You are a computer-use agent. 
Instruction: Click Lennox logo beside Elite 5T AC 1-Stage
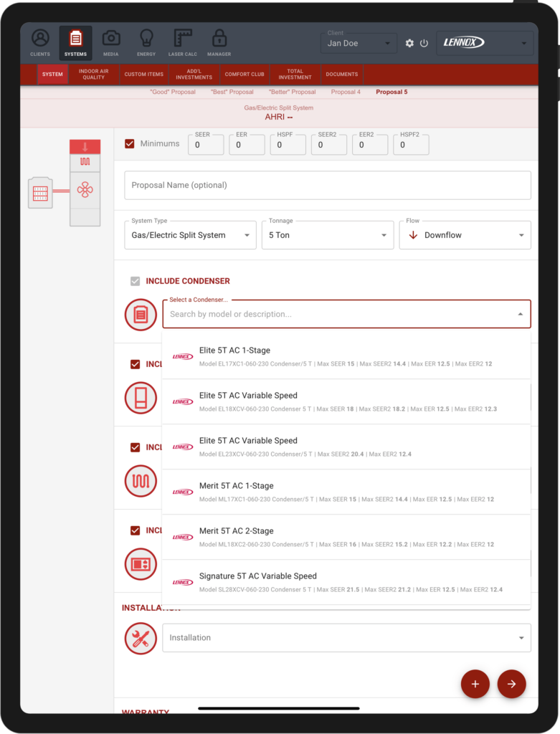[183, 357]
